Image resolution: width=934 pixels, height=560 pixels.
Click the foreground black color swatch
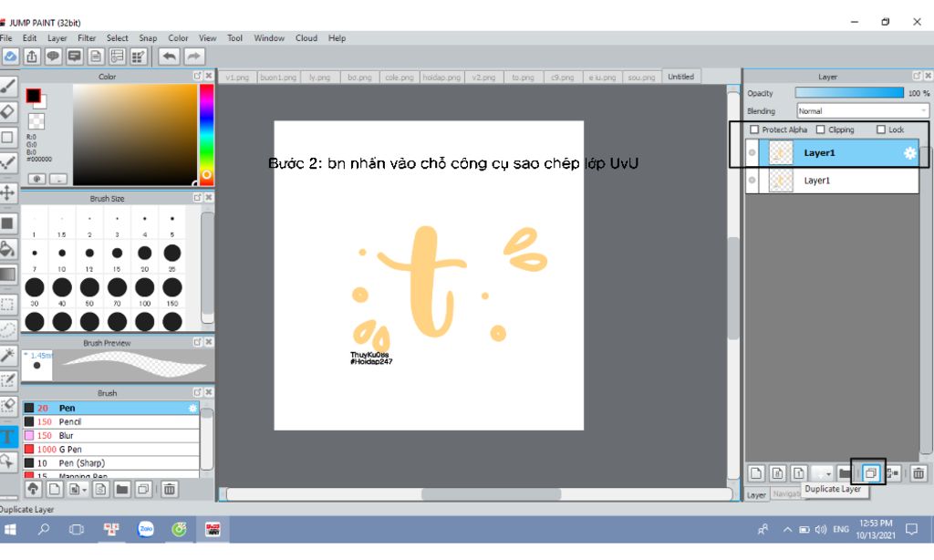click(x=34, y=96)
